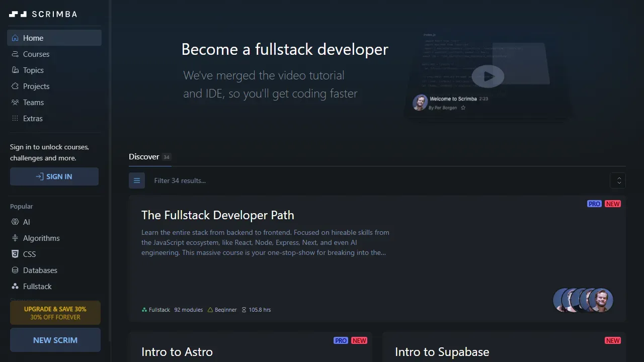
Task: Click NEW badge on Intro to Supabase
Action: coord(613,340)
